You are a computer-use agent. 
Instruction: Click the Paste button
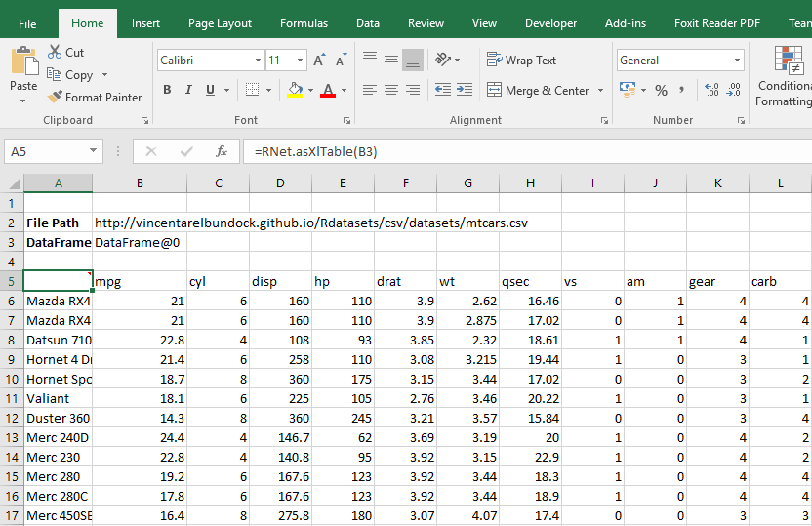[23, 70]
